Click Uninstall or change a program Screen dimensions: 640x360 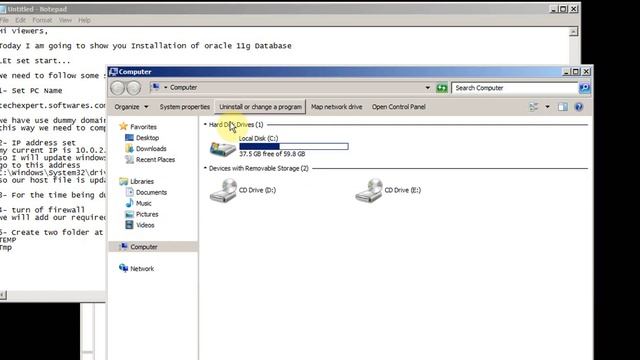tap(260, 107)
